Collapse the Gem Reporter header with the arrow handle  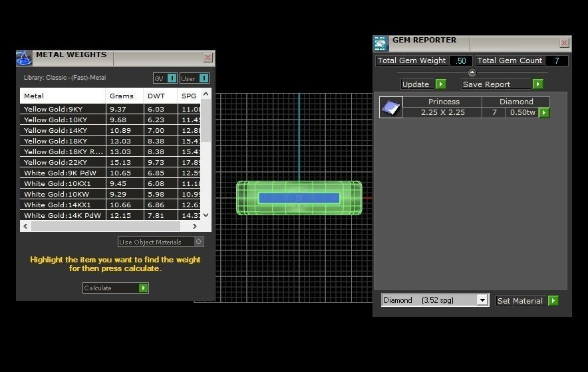(x=472, y=72)
